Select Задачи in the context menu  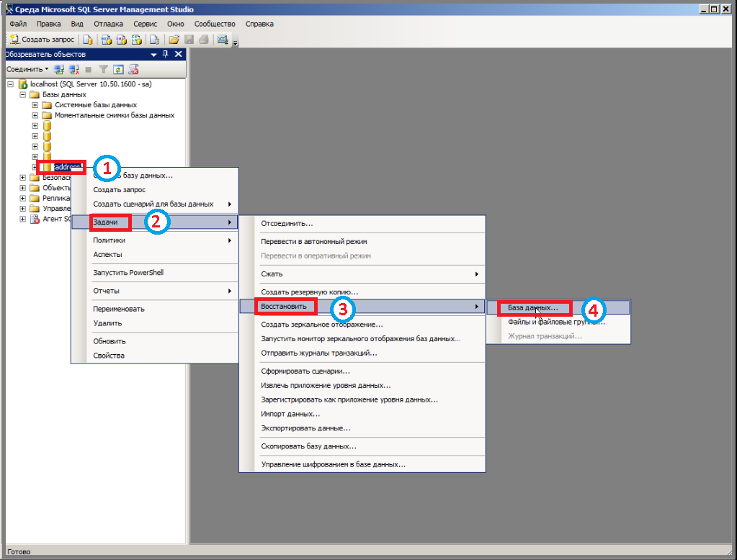pos(155,222)
